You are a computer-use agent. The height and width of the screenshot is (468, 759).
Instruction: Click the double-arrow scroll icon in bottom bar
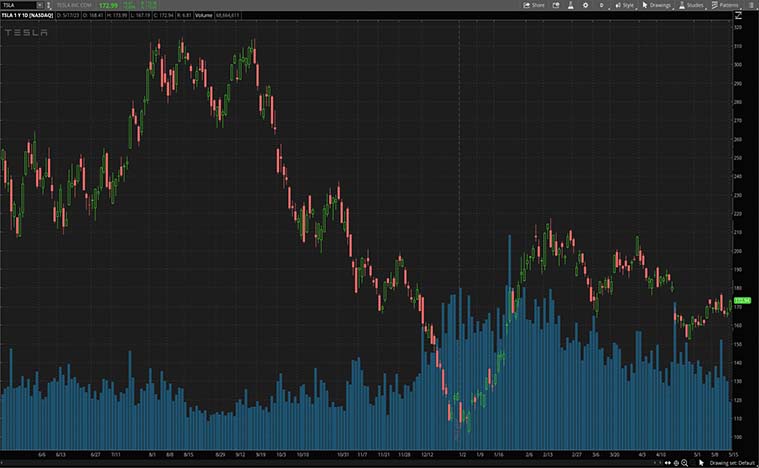click(668, 463)
